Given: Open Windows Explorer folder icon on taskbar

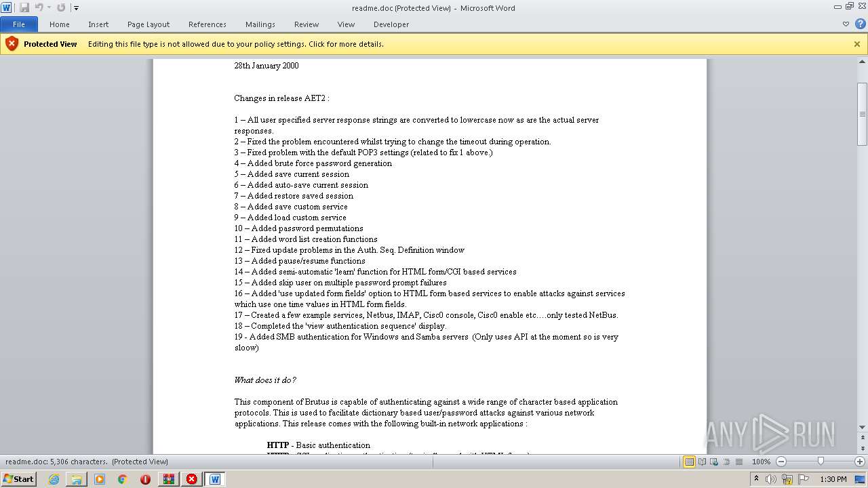Looking at the screenshot, I should click(77, 479).
